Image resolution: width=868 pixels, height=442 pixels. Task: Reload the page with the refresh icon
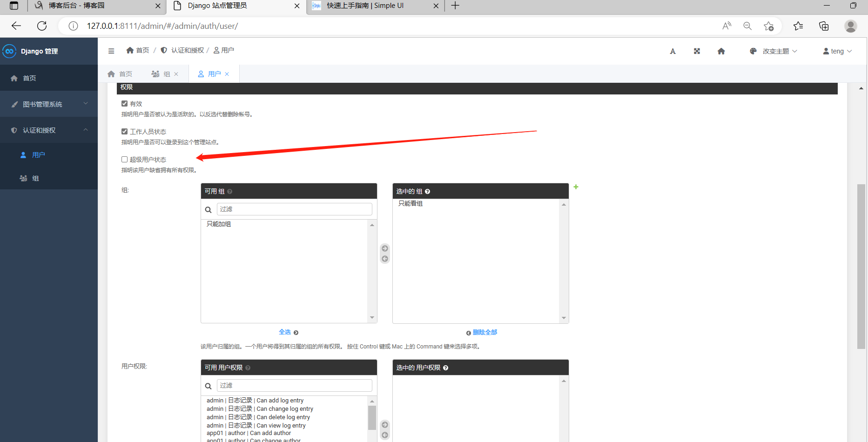click(42, 26)
